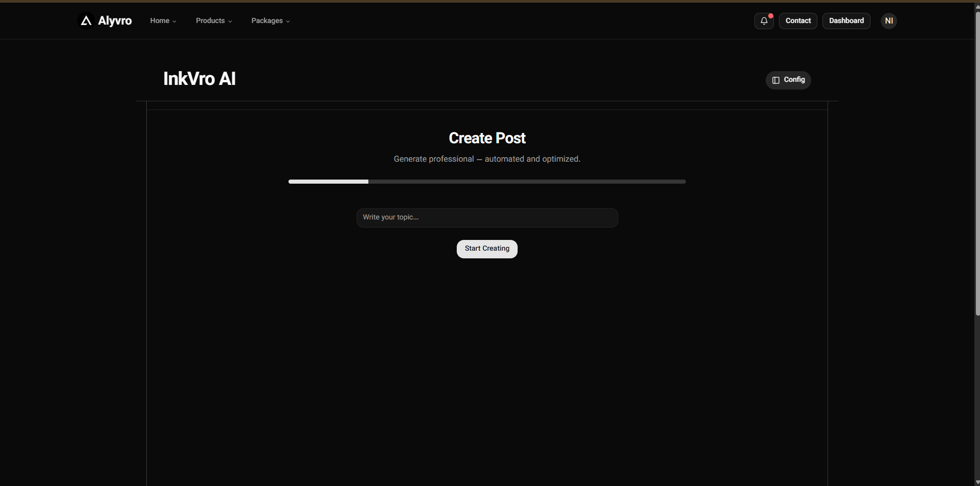Click the generation progress bar

click(x=486, y=182)
